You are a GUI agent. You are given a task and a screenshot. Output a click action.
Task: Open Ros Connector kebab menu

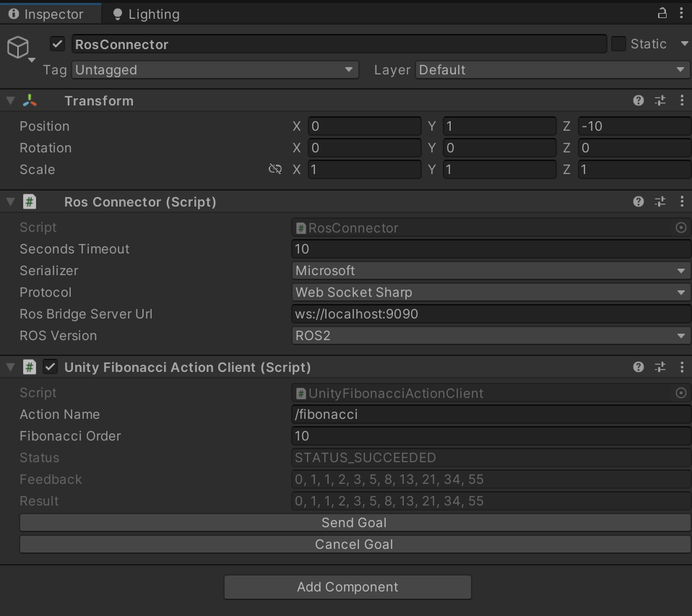pos(682,201)
